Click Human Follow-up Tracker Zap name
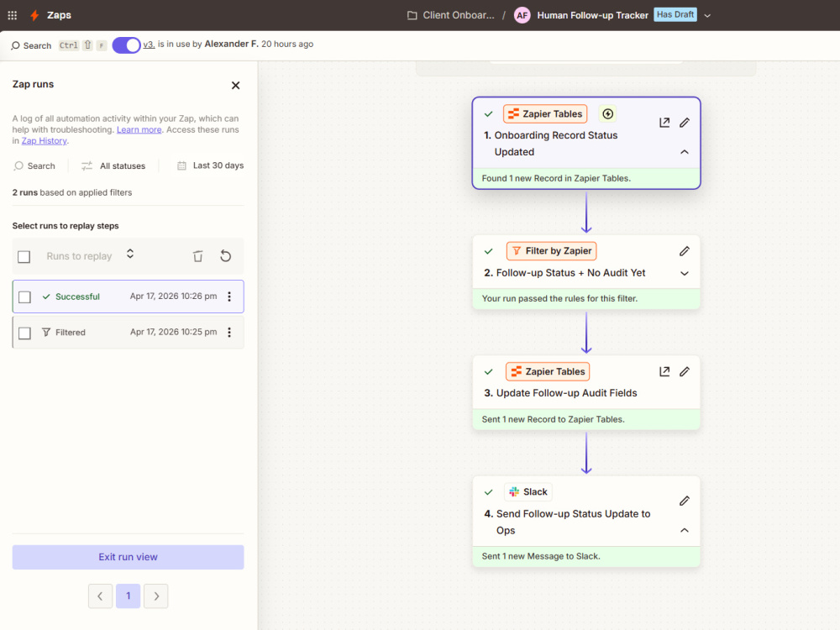This screenshot has height=630, width=840. (x=592, y=15)
